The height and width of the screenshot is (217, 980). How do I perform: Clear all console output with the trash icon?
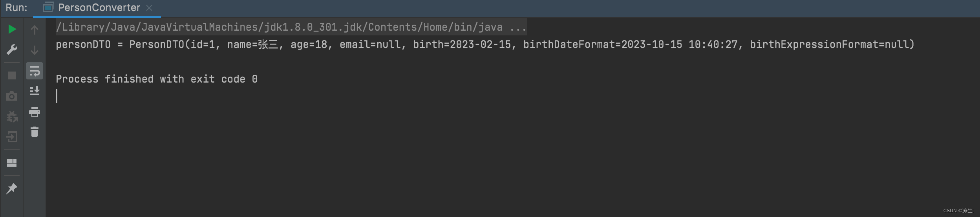[35, 132]
